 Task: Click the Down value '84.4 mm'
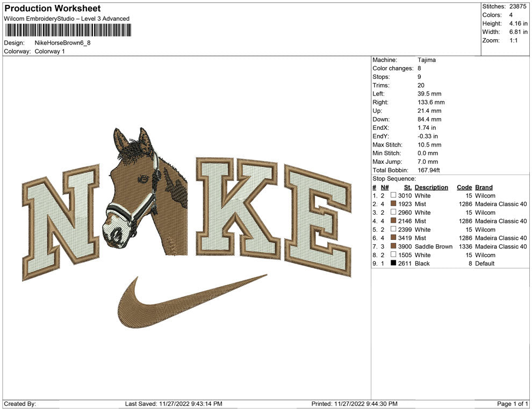click(x=429, y=119)
